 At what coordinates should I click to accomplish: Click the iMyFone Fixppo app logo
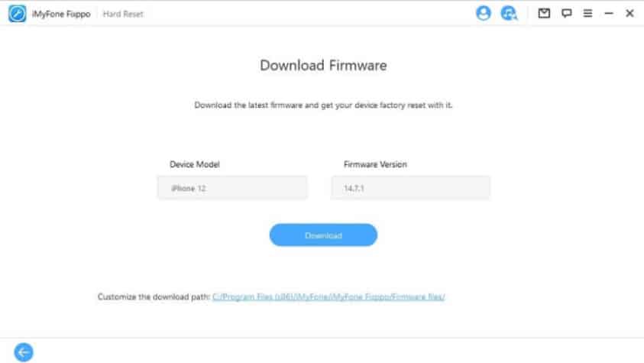pyautogui.click(x=18, y=14)
